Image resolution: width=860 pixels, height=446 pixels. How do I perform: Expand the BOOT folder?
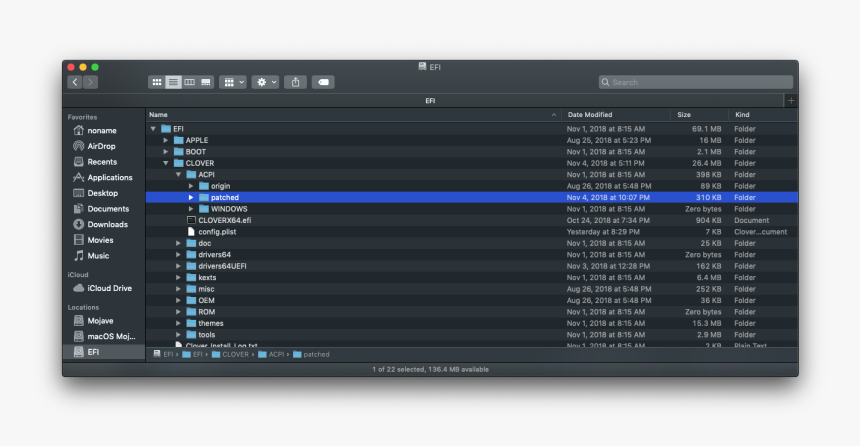tap(166, 152)
